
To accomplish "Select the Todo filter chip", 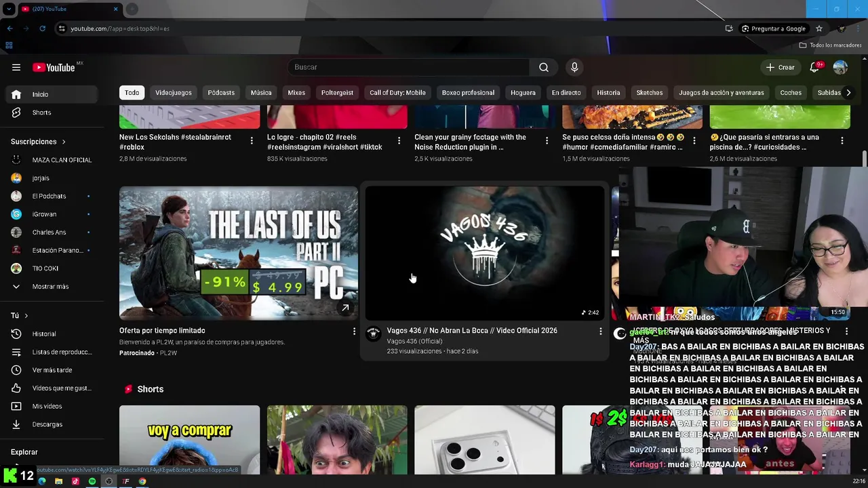I will (x=132, y=93).
